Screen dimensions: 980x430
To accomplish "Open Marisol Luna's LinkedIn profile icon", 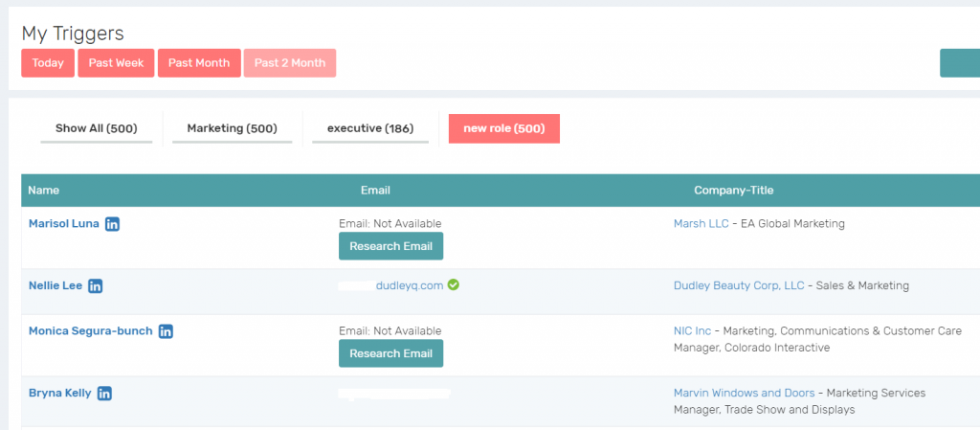I will (x=113, y=224).
